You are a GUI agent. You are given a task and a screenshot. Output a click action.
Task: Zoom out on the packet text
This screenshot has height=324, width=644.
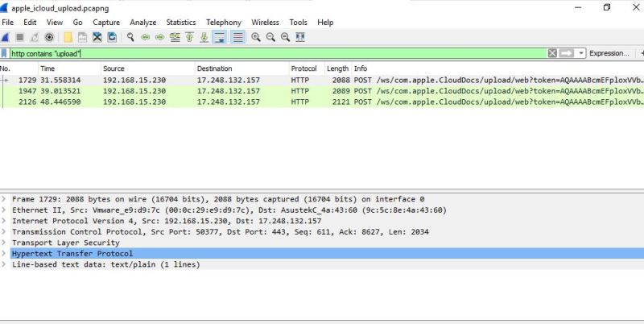pos(270,37)
